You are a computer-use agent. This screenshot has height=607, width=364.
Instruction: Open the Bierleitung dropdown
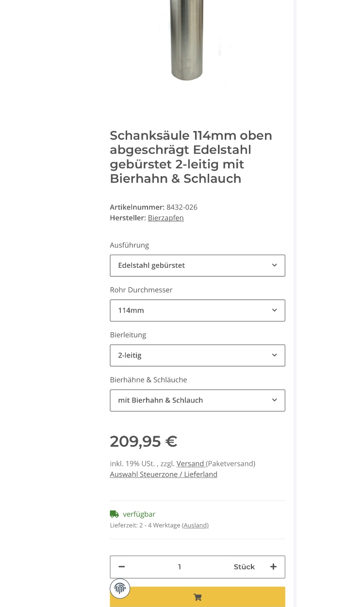point(197,355)
